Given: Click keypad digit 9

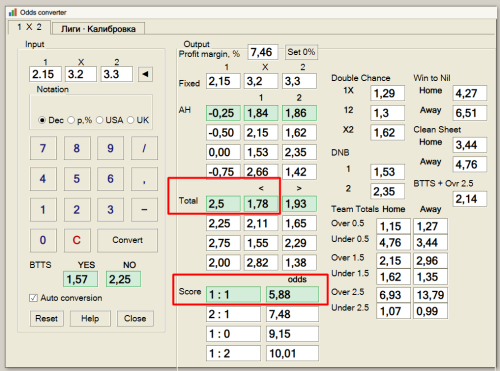Looking at the screenshot, I should click(x=110, y=148).
